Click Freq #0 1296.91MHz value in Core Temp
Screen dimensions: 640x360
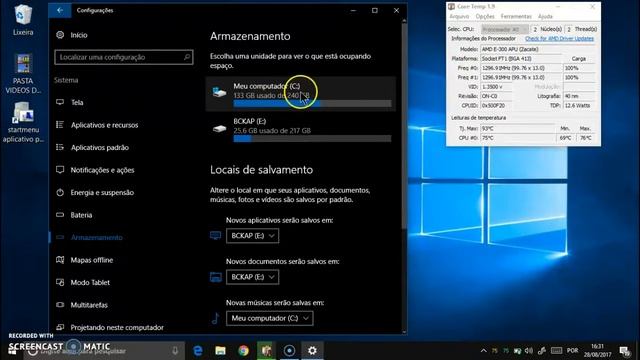click(x=521, y=68)
